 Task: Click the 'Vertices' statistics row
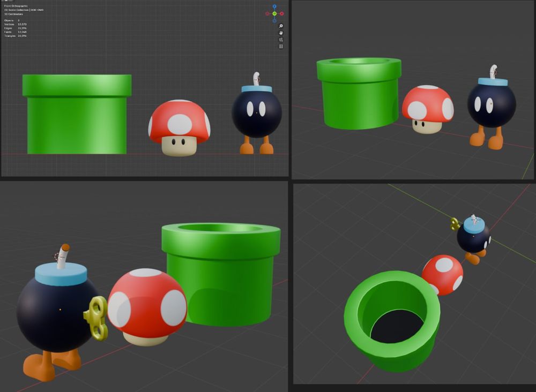pos(16,24)
